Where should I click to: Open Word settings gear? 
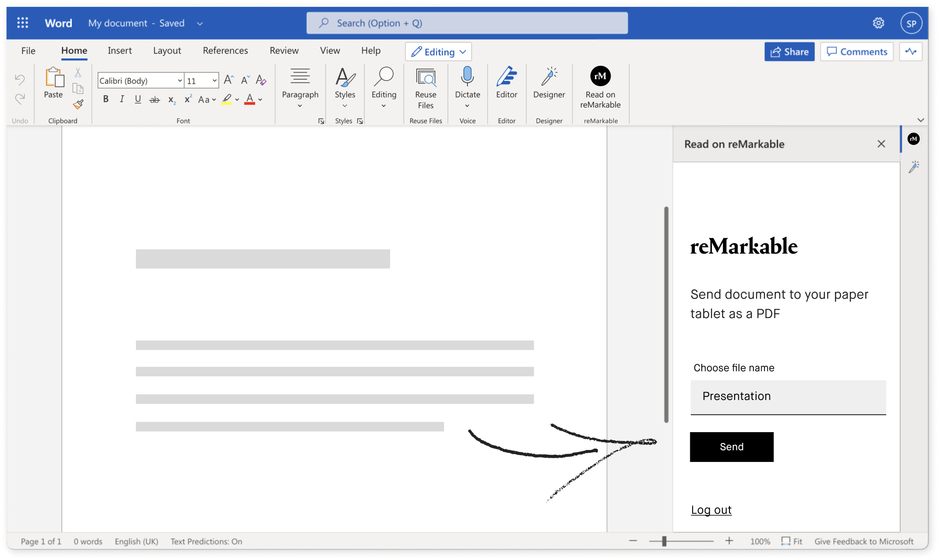click(877, 23)
